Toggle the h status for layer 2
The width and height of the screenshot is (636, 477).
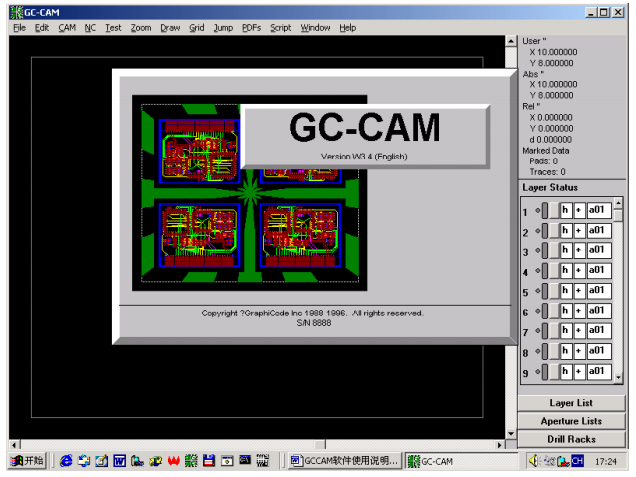(x=565, y=230)
